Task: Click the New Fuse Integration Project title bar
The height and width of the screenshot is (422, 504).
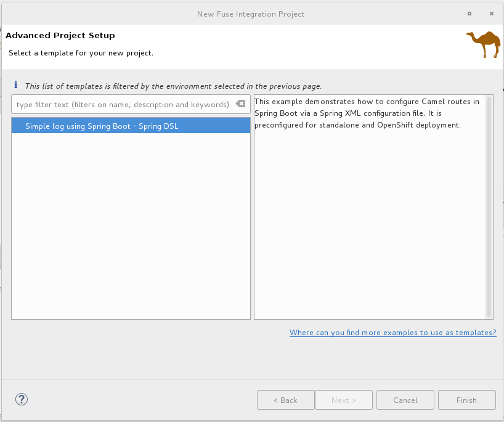Action: [x=250, y=14]
